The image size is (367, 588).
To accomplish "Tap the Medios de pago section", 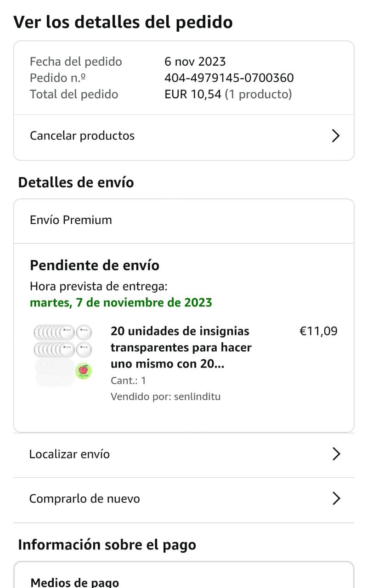I will [x=75, y=582].
